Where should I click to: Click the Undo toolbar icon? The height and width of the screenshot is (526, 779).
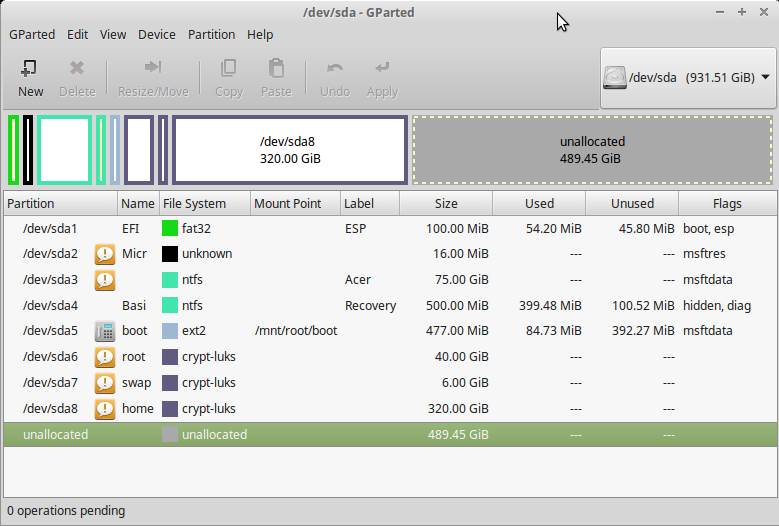(x=335, y=68)
